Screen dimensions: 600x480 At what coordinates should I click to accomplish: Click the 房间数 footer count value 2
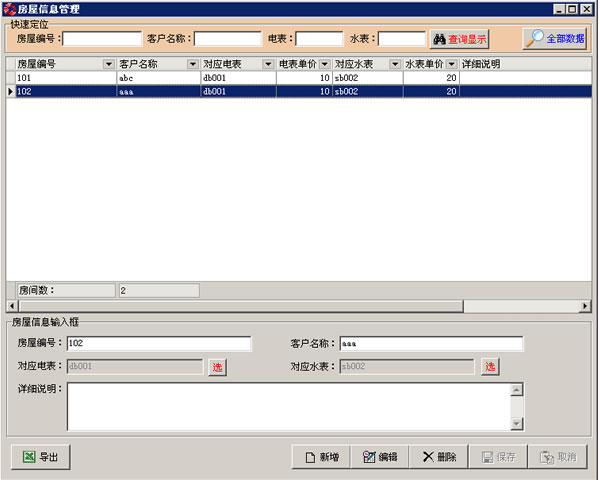coord(159,291)
